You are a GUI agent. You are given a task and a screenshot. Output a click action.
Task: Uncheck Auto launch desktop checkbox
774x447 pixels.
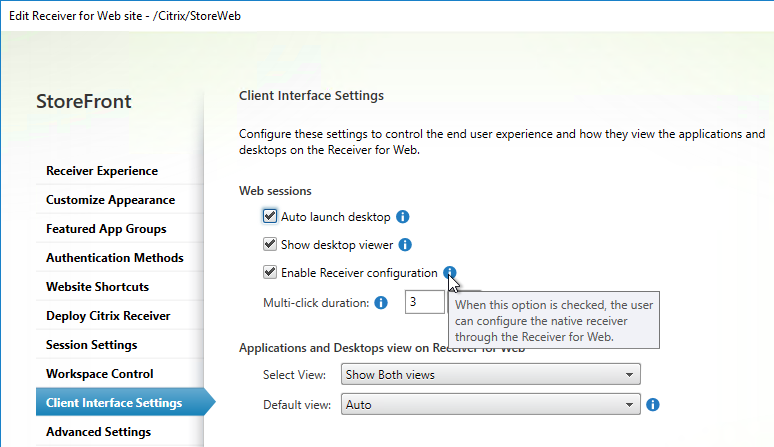pos(270,216)
